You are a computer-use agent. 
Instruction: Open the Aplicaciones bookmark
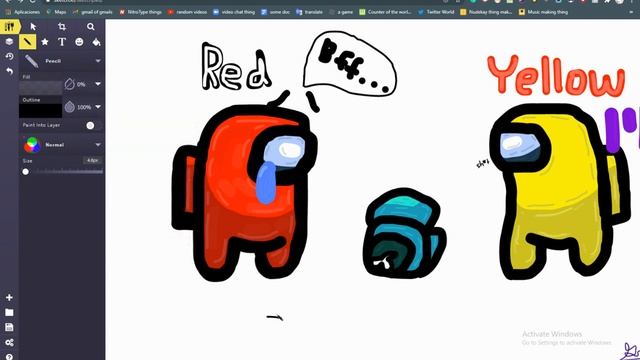point(23,12)
